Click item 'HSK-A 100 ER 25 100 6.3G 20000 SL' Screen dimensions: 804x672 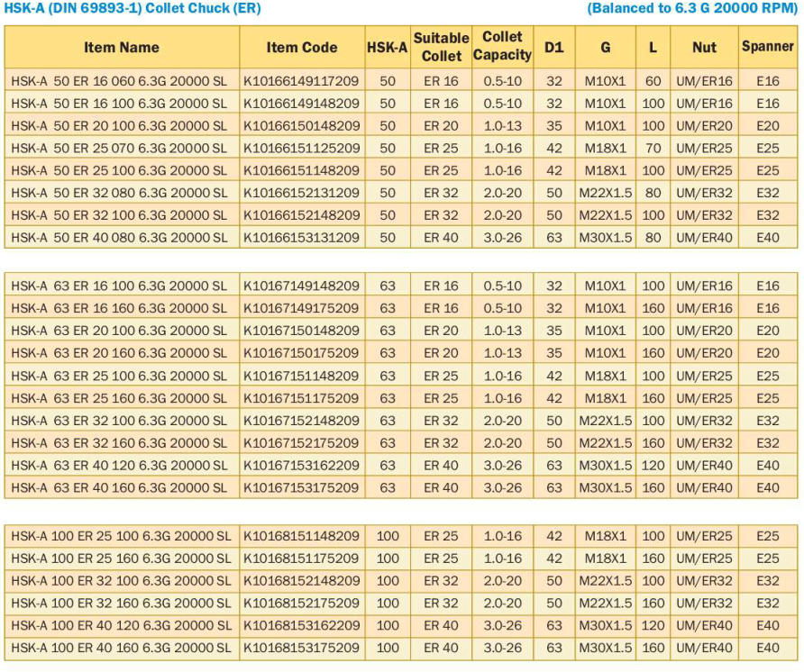click(121, 536)
